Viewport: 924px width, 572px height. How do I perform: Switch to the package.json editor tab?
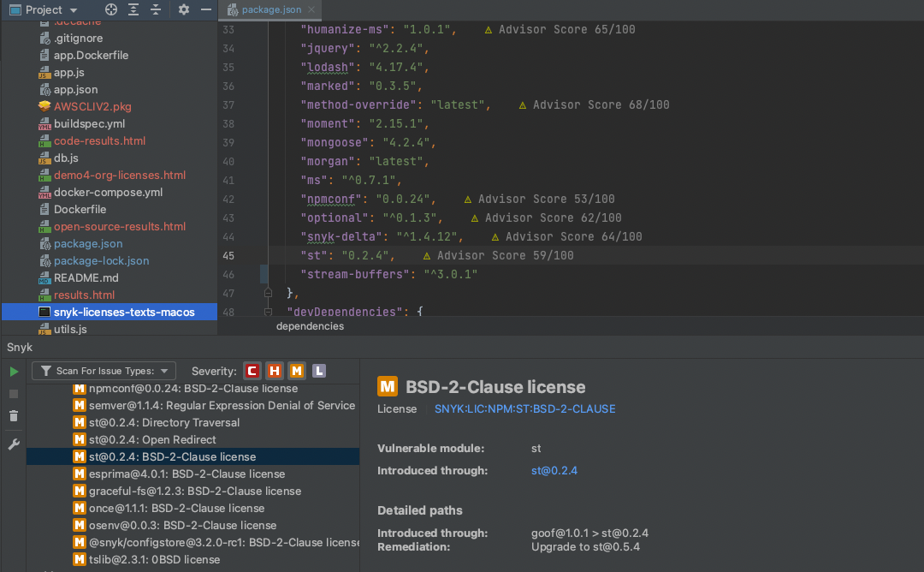(x=271, y=9)
